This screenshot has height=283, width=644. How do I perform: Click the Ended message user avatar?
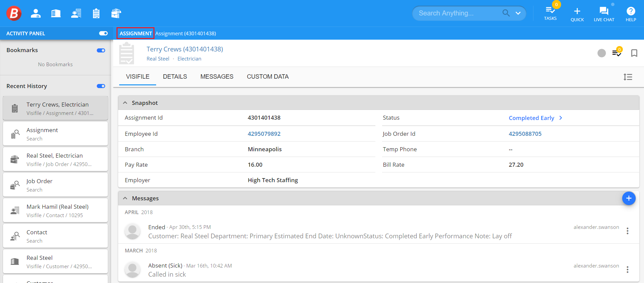click(x=133, y=231)
